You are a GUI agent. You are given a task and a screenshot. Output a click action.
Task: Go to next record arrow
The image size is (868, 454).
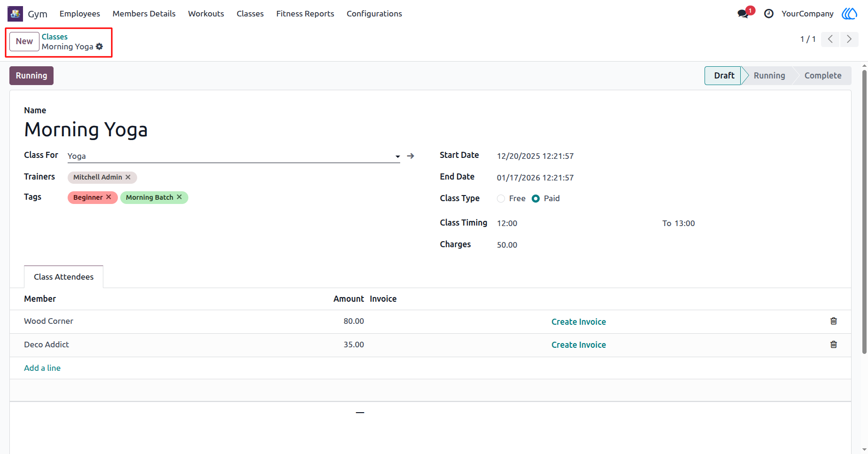coord(849,39)
